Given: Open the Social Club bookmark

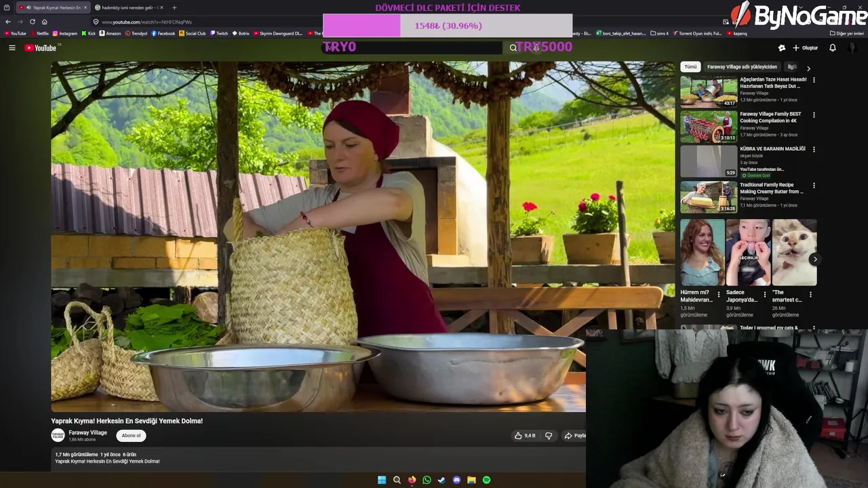Looking at the screenshot, I should [x=193, y=33].
